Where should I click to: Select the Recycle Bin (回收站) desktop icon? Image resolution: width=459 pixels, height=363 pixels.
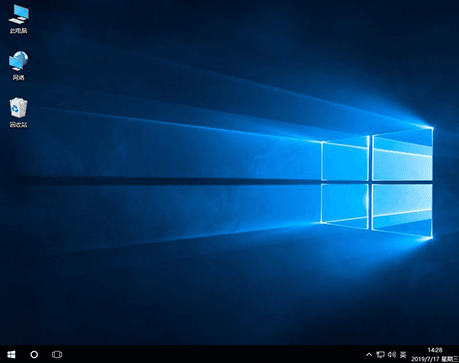(x=18, y=113)
